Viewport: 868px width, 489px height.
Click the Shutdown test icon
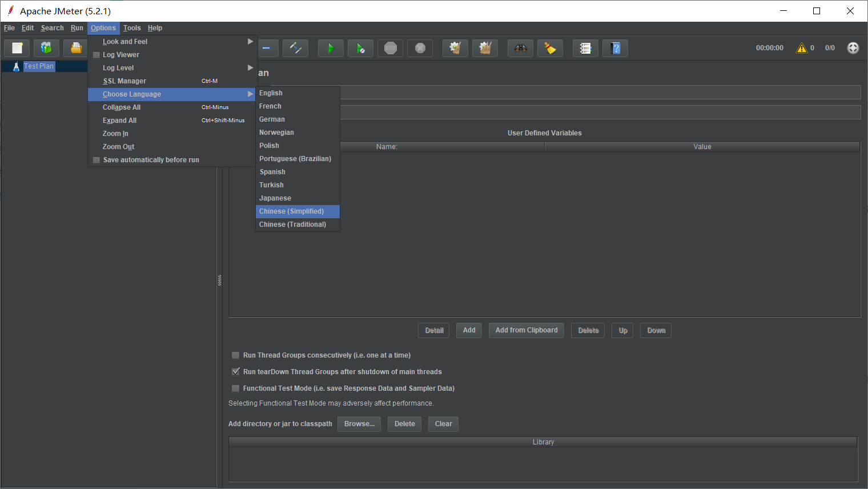coord(420,48)
